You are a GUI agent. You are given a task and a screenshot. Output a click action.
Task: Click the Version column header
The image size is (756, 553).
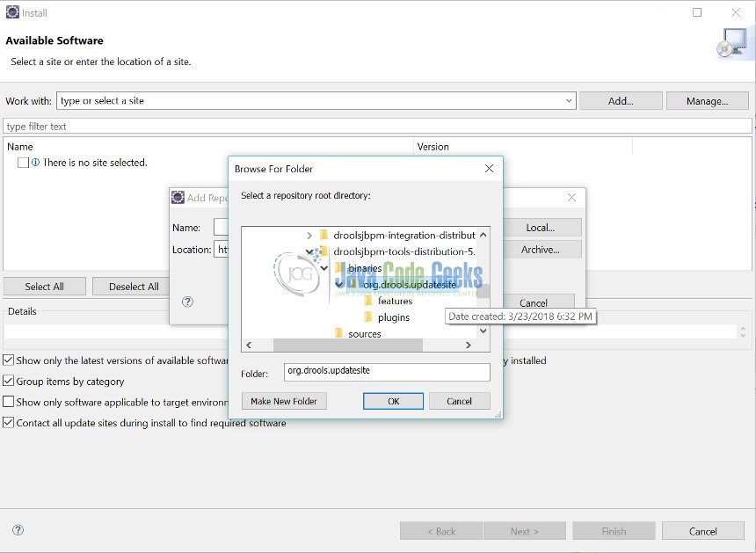pyautogui.click(x=433, y=147)
